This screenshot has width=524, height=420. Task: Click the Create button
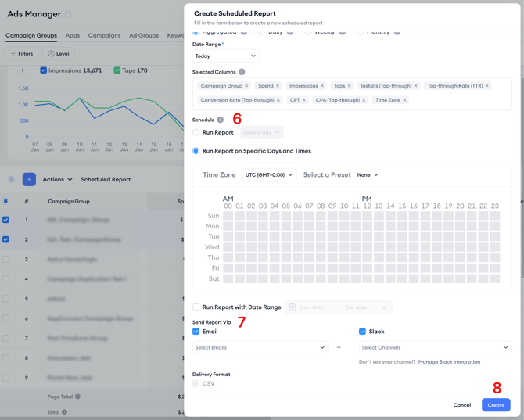[x=496, y=405]
